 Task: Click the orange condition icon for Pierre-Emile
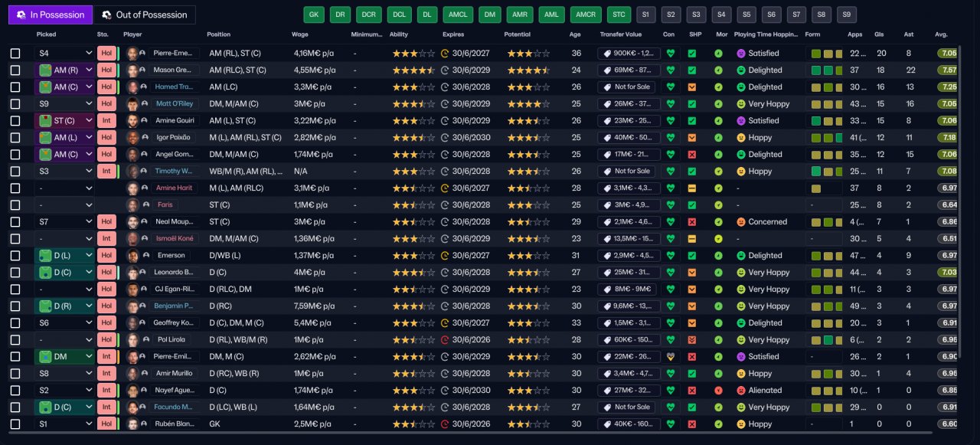click(671, 357)
